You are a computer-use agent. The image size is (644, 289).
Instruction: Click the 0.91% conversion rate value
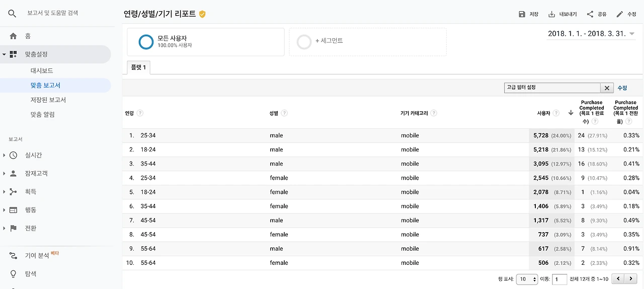(x=631, y=249)
